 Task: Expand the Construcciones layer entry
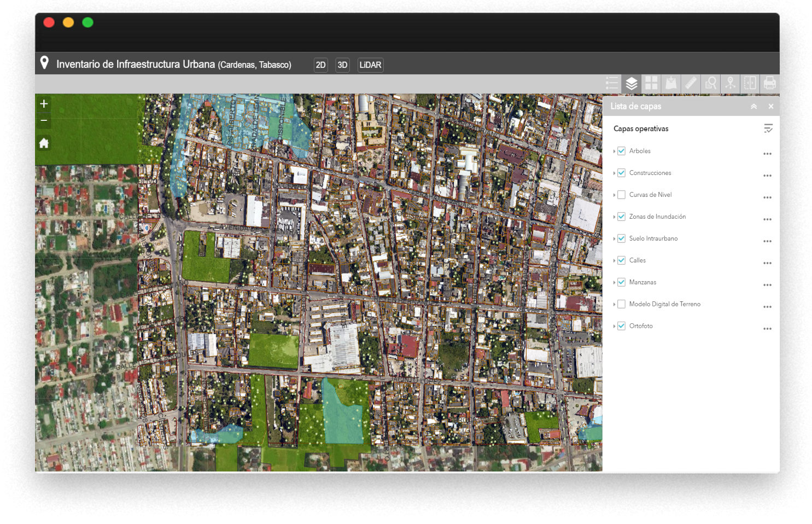tap(614, 173)
